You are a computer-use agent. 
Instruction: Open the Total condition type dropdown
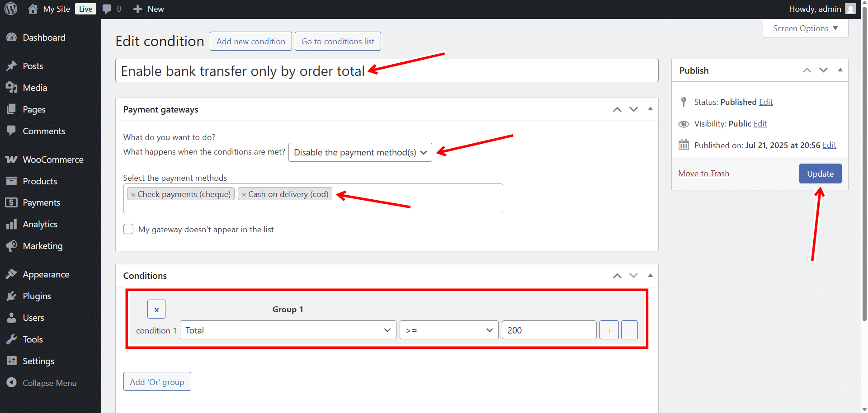[x=288, y=330]
